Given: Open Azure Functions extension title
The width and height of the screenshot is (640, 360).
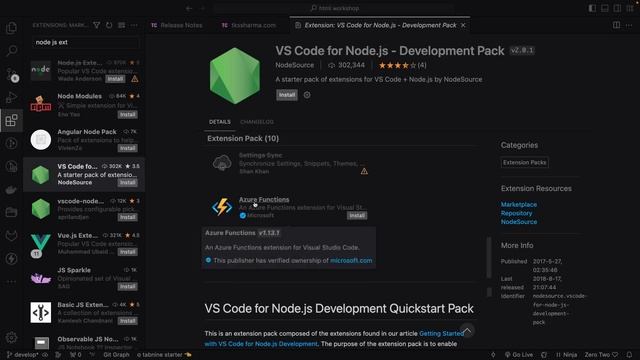Looking at the screenshot, I should pos(264,200).
